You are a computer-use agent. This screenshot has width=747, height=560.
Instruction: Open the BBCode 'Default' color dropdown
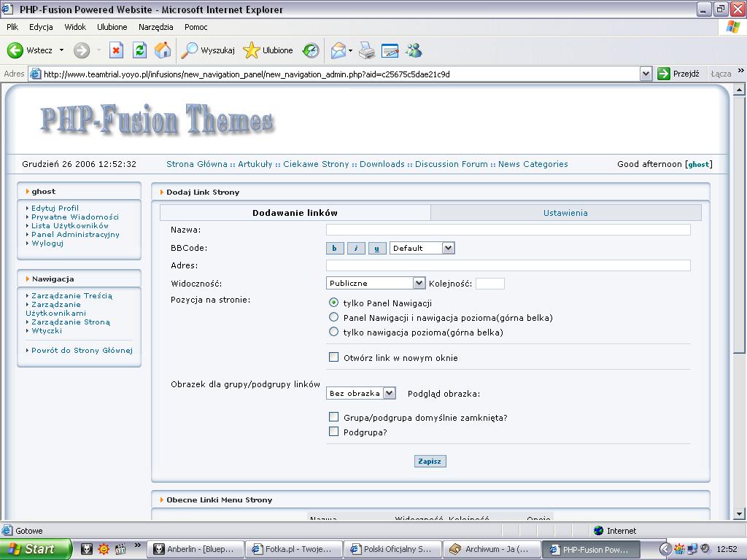pos(422,248)
